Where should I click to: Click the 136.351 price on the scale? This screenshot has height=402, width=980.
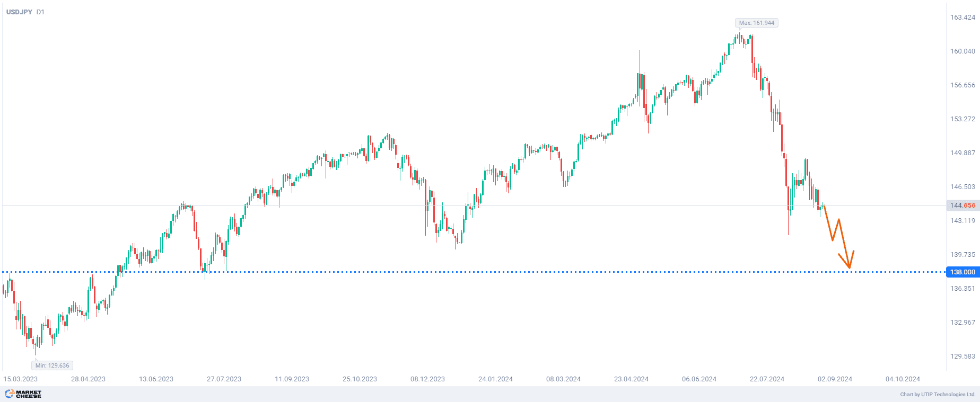[x=962, y=288]
